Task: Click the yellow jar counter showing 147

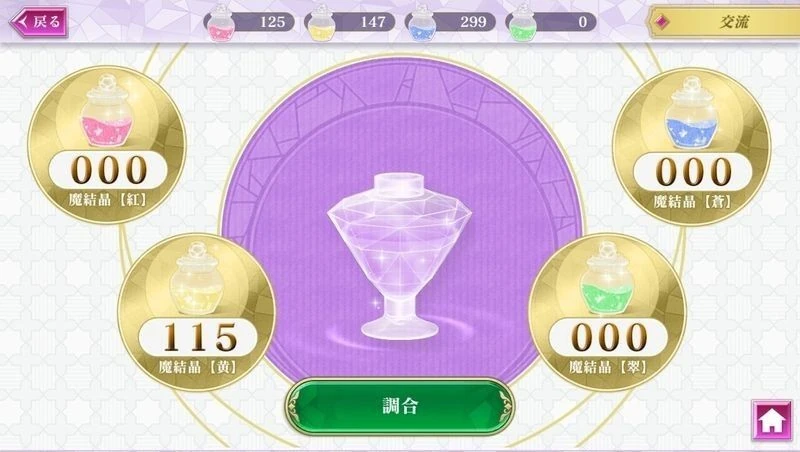Action: (349, 22)
